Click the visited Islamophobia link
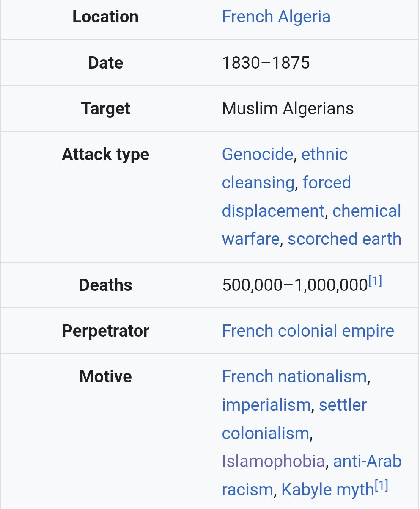Screen dimensions: 420x509 (x=273, y=461)
